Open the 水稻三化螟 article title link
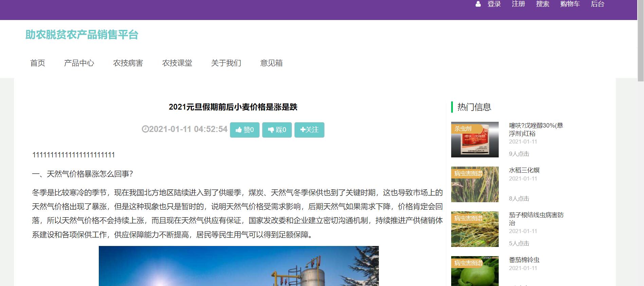 pos(524,170)
